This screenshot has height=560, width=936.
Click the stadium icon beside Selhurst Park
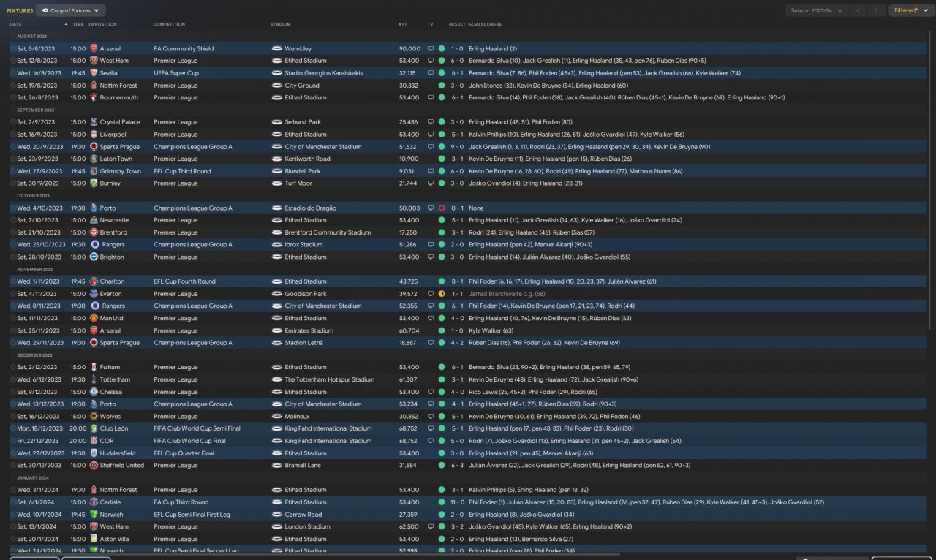pyautogui.click(x=276, y=122)
